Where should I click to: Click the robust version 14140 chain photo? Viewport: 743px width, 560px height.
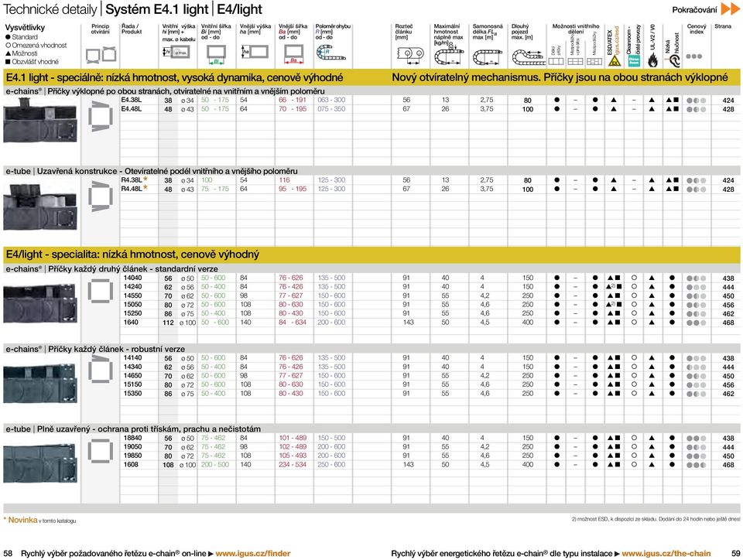pos(40,382)
